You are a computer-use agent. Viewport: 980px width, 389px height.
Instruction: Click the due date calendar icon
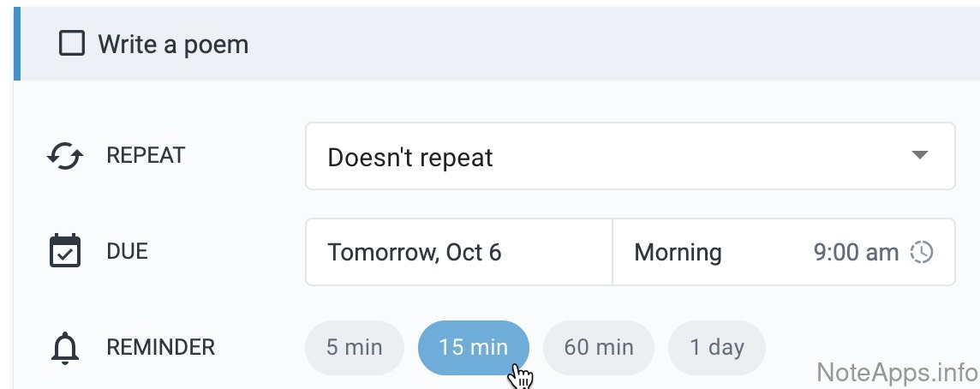65,252
